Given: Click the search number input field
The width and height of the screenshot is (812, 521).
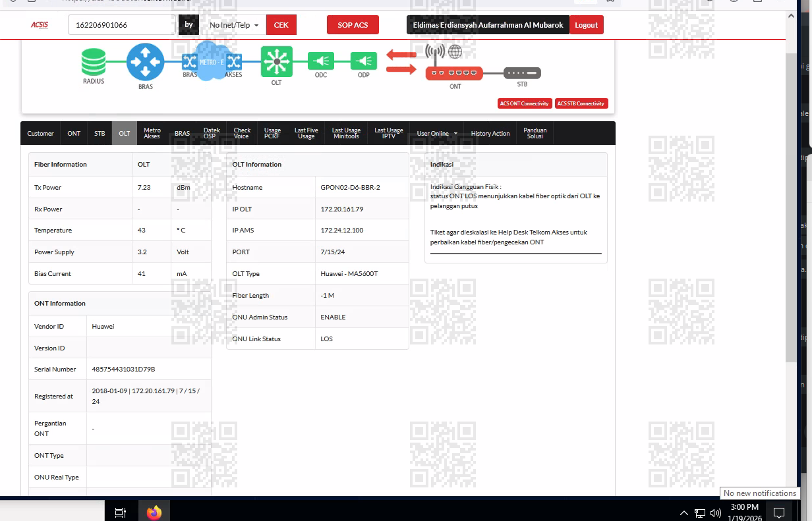Looking at the screenshot, I should tap(123, 25).
